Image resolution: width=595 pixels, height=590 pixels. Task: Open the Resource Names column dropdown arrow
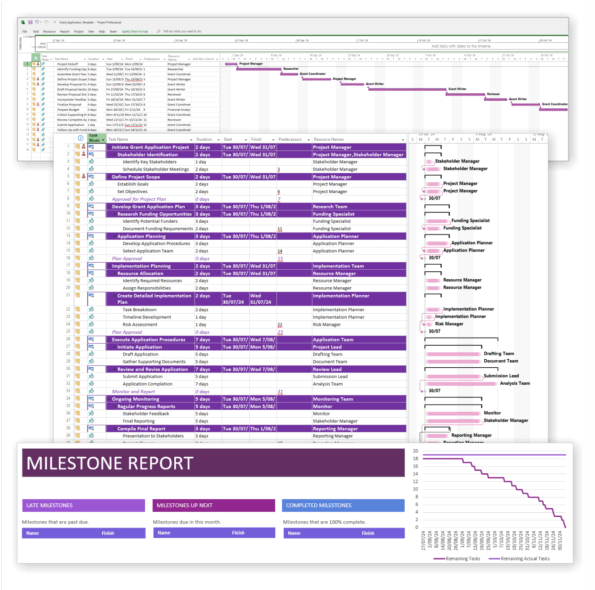pyautogui.click(x=403, y=140)
